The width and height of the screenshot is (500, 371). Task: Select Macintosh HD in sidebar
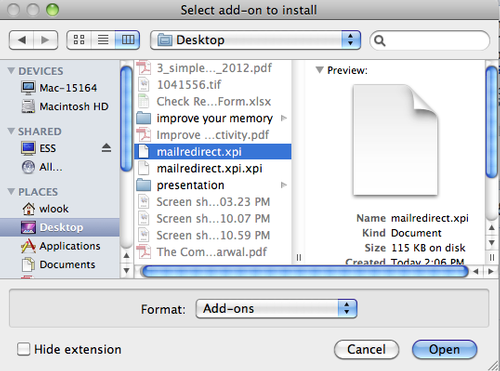(65, 107)
